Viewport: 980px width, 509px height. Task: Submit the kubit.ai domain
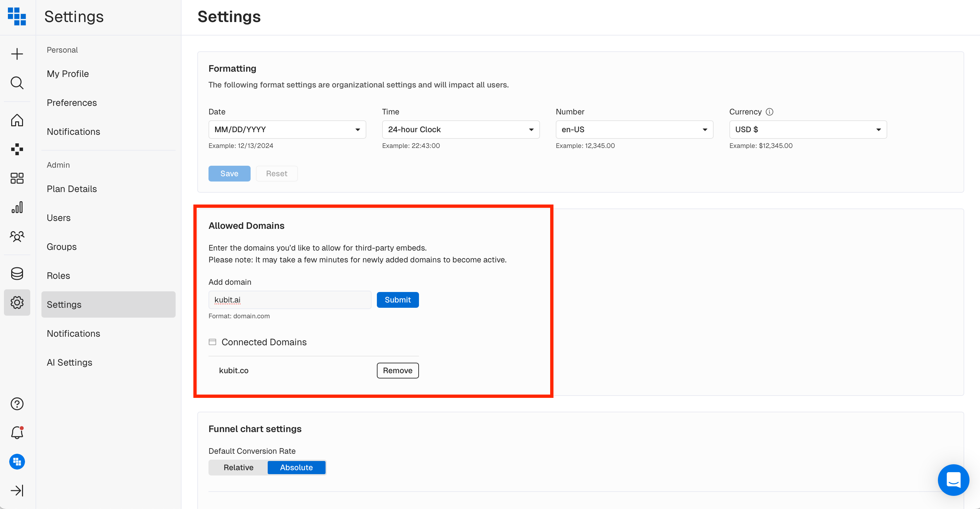coord(397,300)
